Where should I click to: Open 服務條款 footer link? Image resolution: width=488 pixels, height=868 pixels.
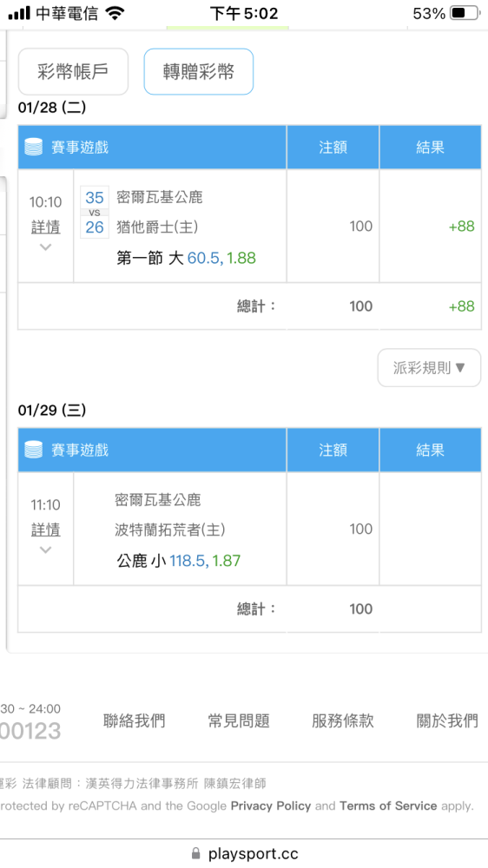point(343,720)
